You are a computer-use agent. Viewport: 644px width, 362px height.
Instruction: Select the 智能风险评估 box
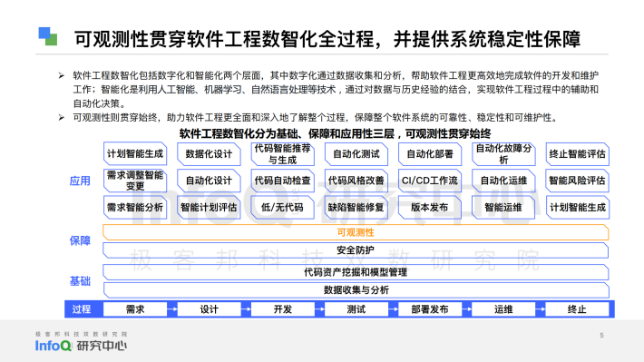577,181
